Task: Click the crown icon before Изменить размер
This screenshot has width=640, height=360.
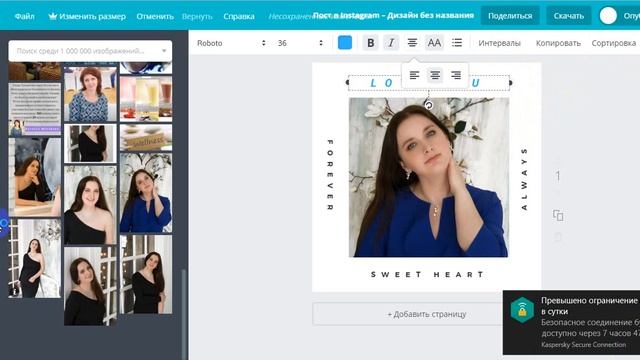Action: tap(53, 16)
